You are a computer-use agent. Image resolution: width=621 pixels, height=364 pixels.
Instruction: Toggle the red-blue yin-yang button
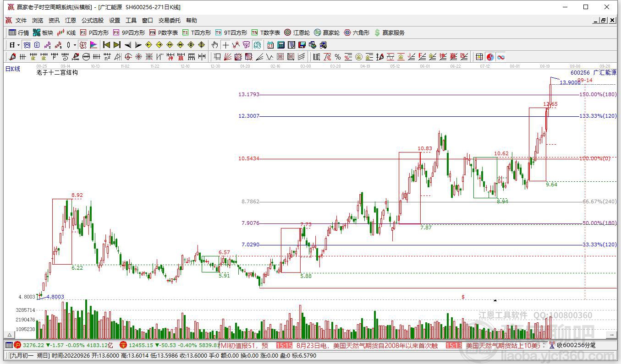pos(490,57)
